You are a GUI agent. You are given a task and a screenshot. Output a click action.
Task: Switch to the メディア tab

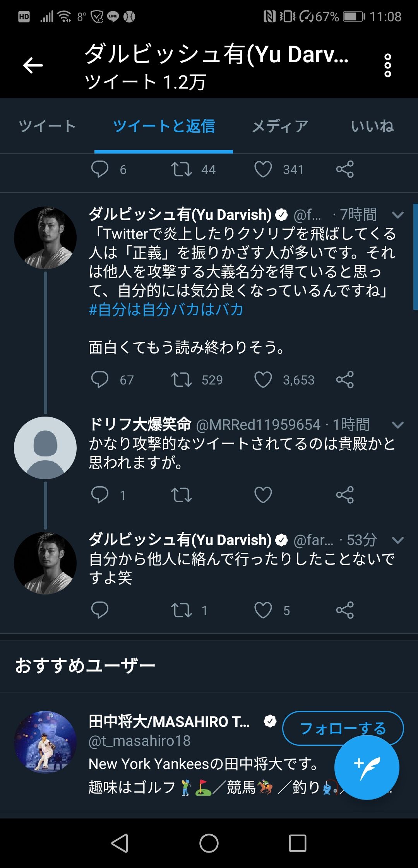[x=280, y=126]
